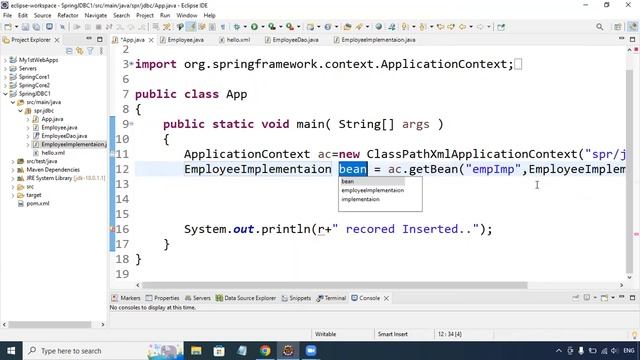Click the New file toolbar icon
640x360 pixels.
(8, 27)
